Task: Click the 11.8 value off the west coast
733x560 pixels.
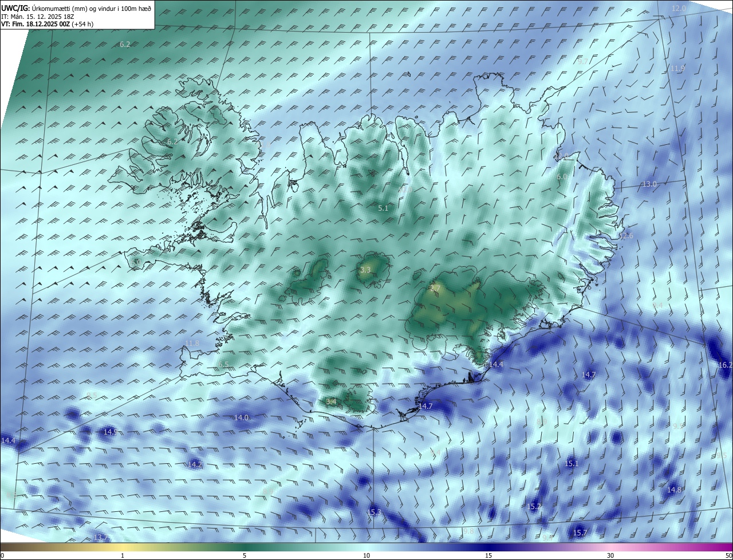Action: coord(192,344)
